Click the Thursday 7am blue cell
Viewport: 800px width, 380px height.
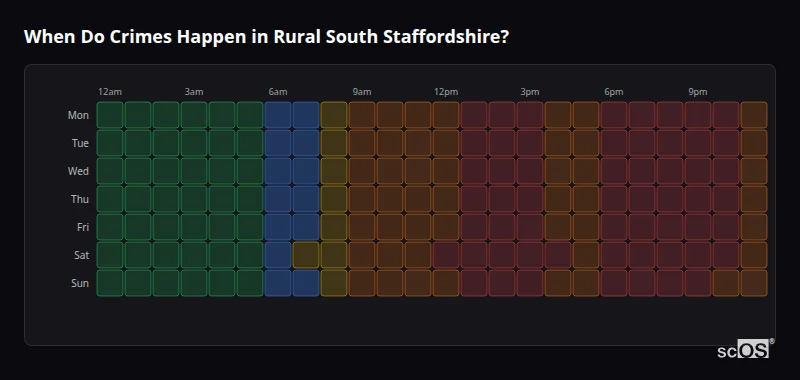click(306, 198)
